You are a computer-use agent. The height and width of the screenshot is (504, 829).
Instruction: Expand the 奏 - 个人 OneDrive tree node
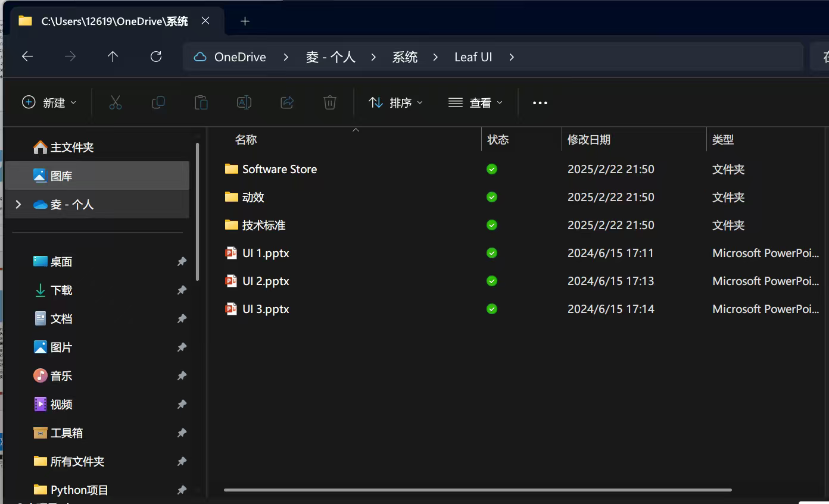click(x=18, y=205)
